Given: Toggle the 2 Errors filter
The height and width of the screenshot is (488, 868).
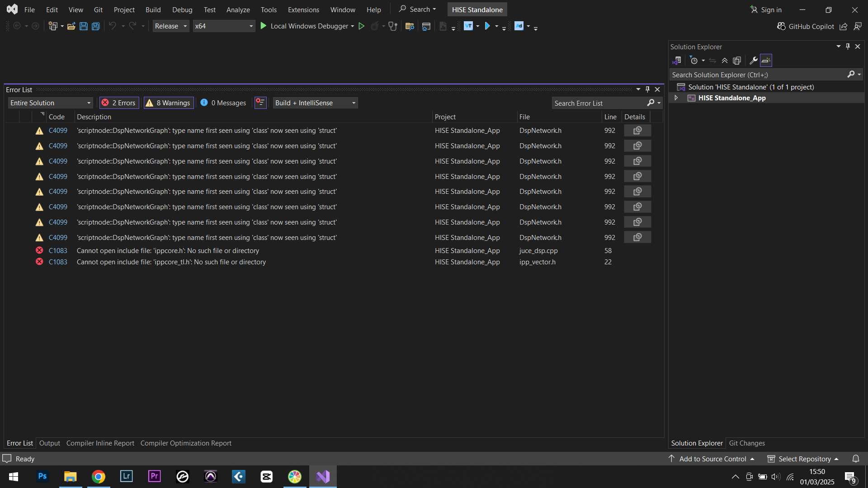Looking at the screenshot, I should click(x=119, y=103).
